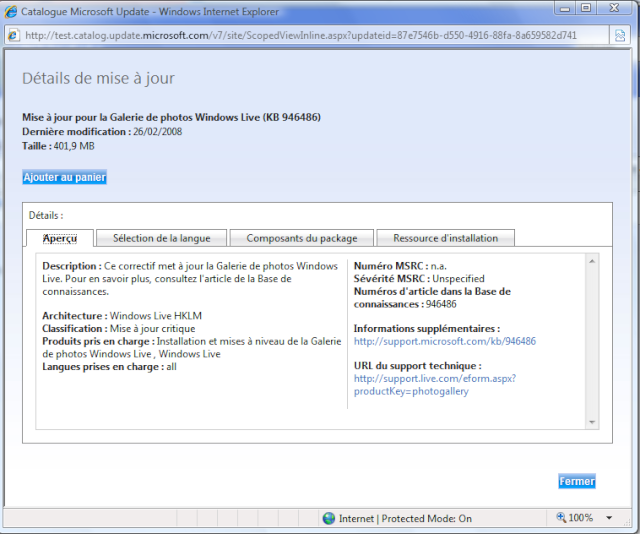Open the Composants du package tab
Screen dimensions: 640x534
[x=302, y=238]
